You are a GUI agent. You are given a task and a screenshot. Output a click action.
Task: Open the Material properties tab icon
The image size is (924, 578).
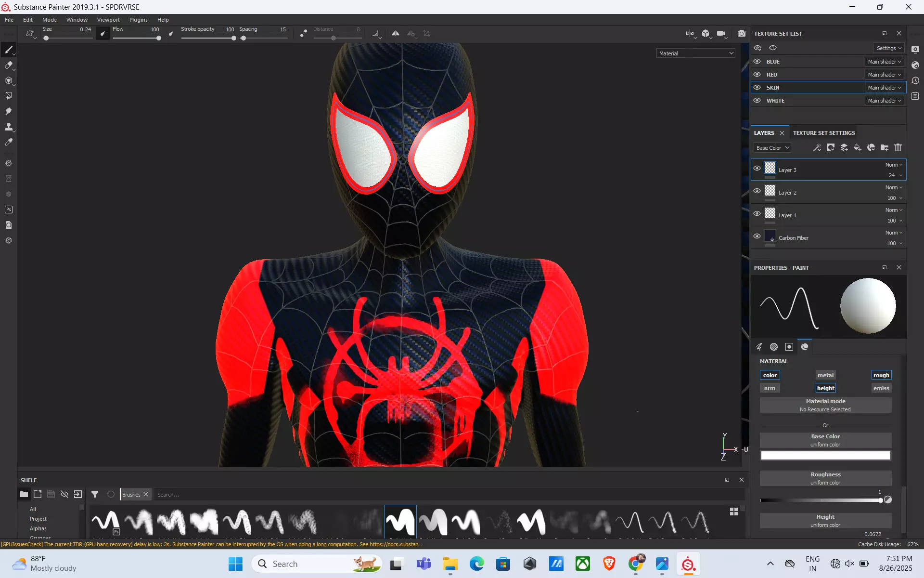click(805, 347)
